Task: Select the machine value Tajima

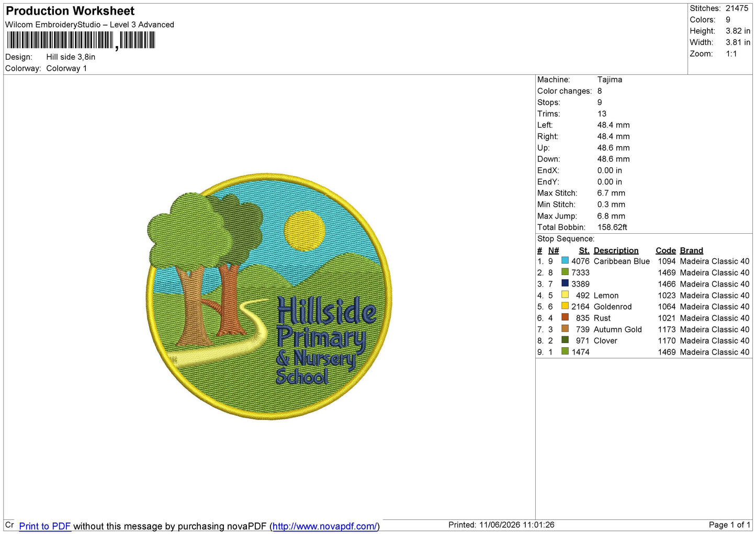Action: [x=610, y=79]
